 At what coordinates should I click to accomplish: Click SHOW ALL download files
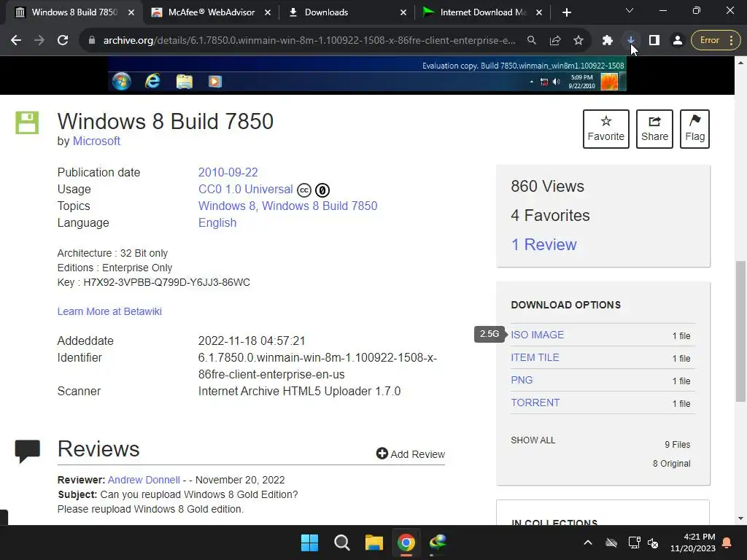pos(533,440)
